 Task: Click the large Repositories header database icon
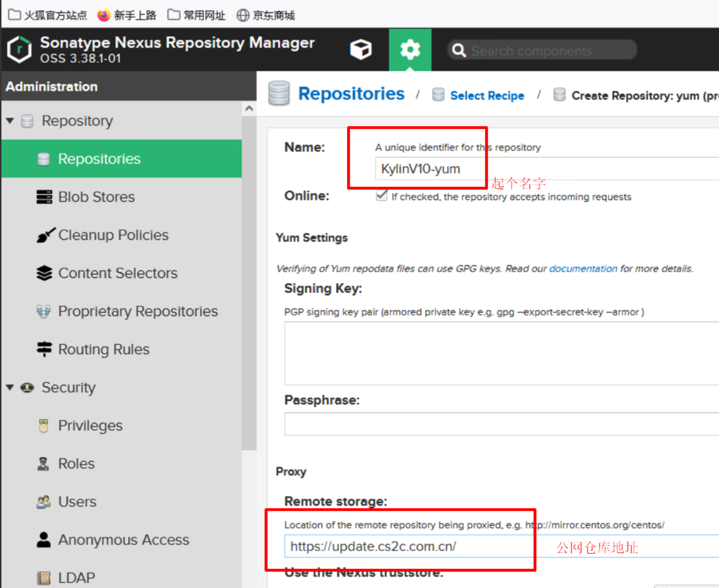279,93
